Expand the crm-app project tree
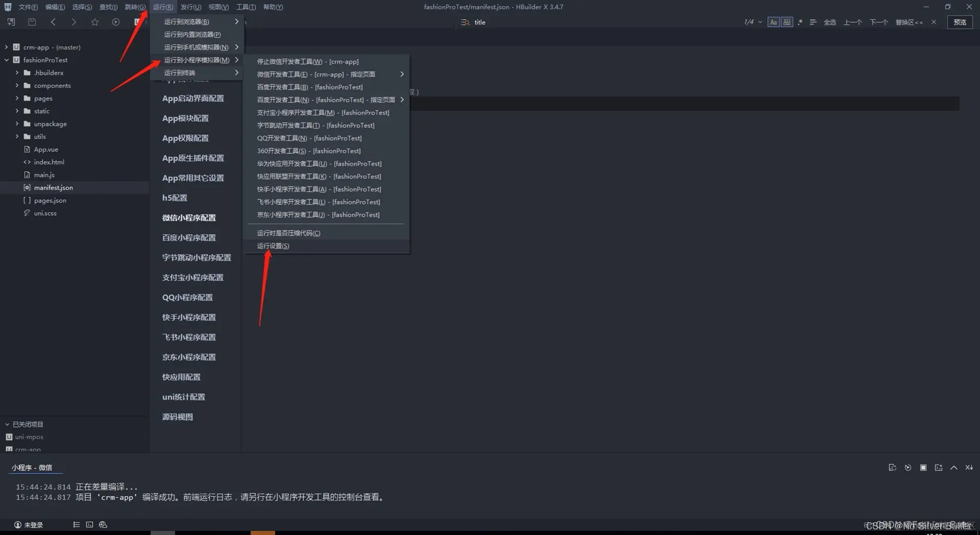The width and height of the screenshot is (980, 535). tap(6, 47)
